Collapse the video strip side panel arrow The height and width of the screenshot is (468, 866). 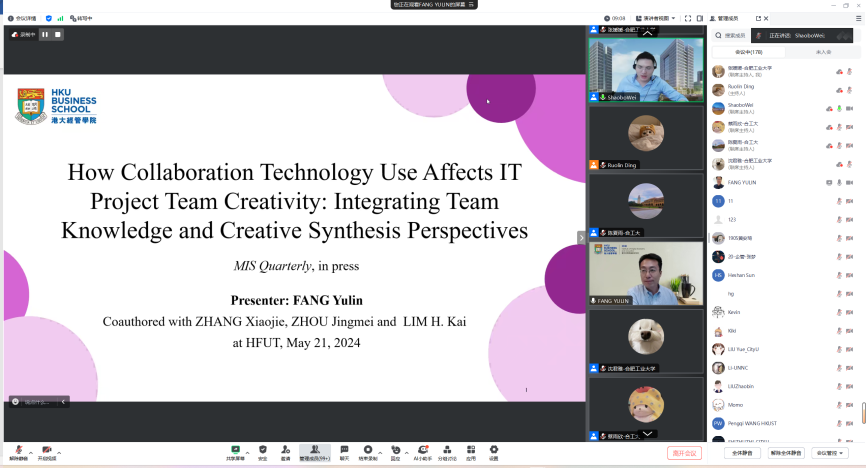pos(581,237)
